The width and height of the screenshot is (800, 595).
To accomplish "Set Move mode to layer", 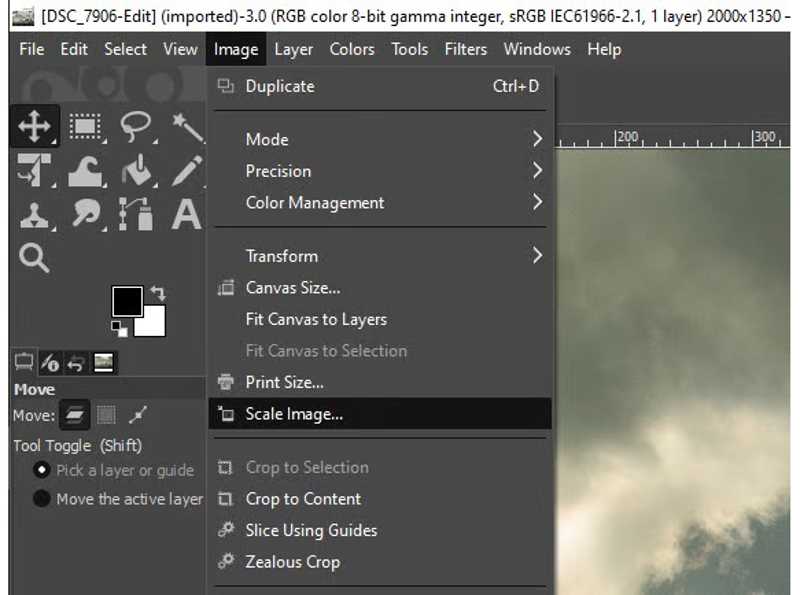I will [x=73, y=415].
